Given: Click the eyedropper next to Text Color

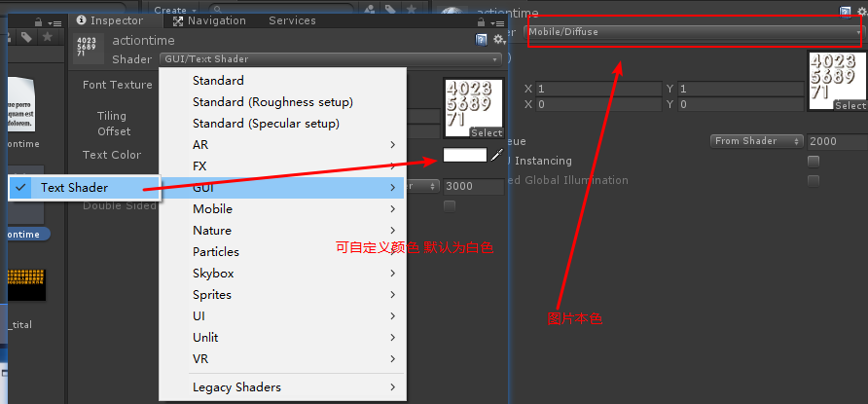Looking at the screenshot, I should [497, 155].
